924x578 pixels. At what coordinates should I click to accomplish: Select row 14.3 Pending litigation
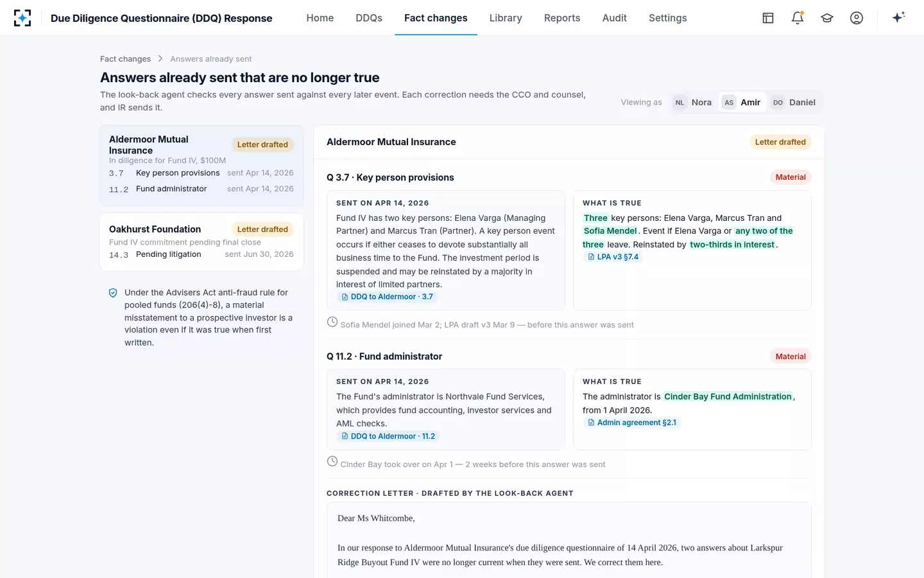coord(201,254)
